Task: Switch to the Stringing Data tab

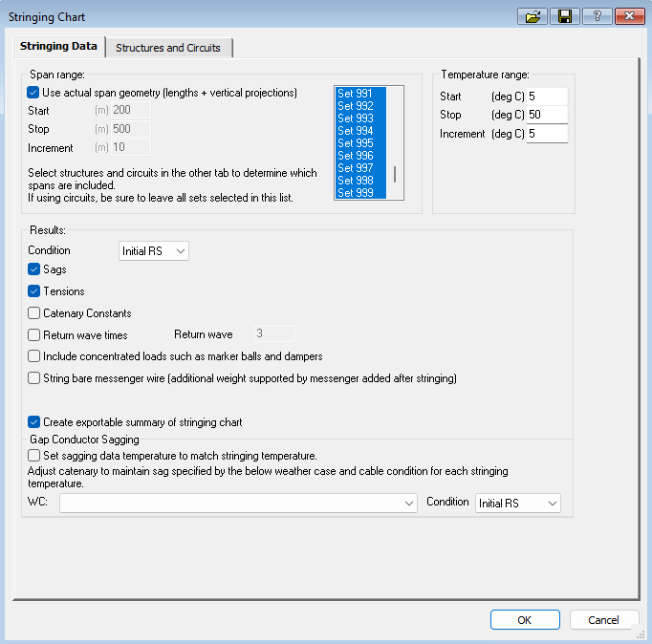Action: pos(58,46)
